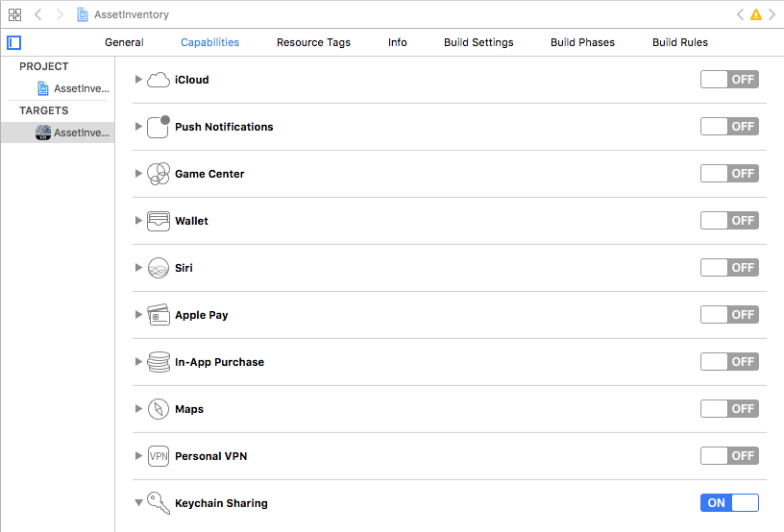Toggle the project and targets list sidebar

click(x=14, y=42)
